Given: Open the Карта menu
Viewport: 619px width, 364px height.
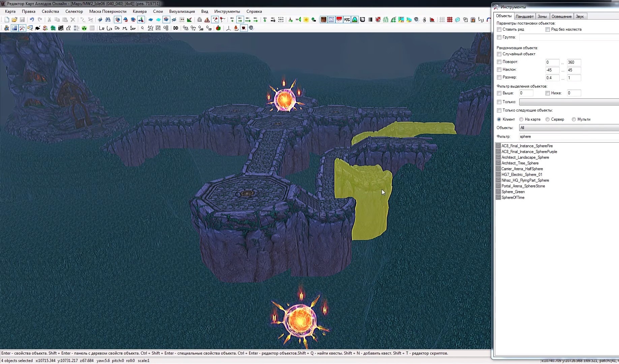Looking at the screenshot, I should click(x=10, y=11).
